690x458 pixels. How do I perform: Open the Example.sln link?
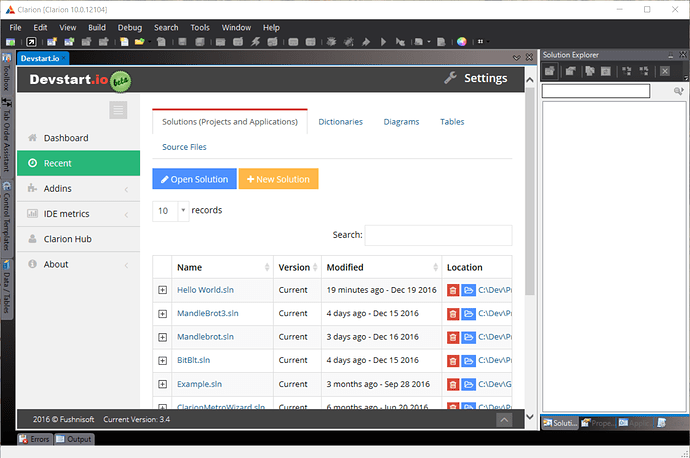pyautogui.click(x=199, y=384)
